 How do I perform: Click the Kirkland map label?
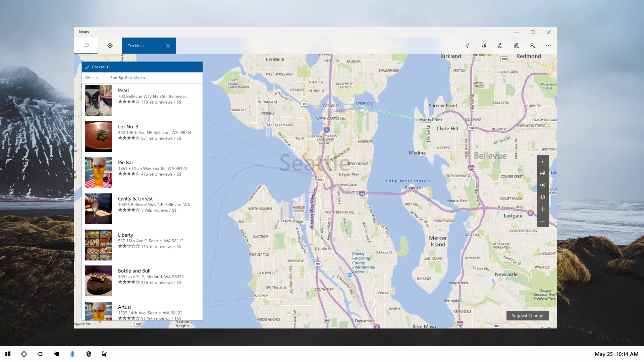451,56
